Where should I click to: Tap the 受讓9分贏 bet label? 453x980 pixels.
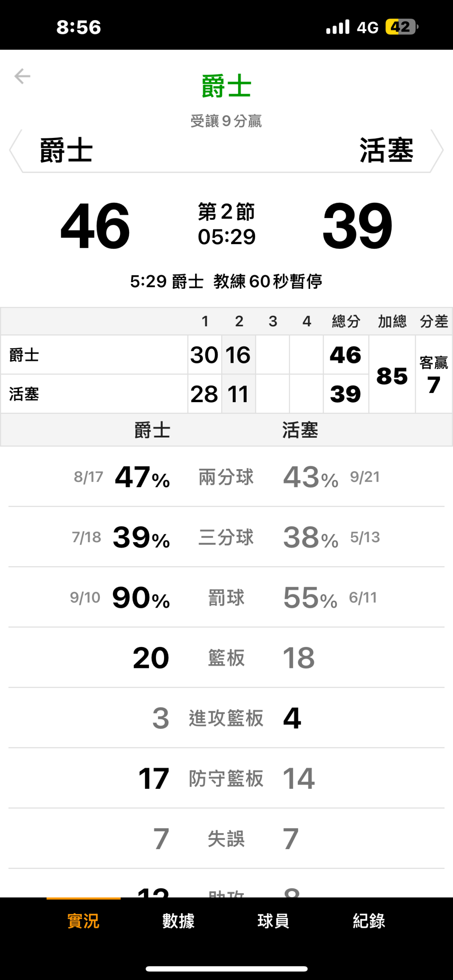(226, 121)
